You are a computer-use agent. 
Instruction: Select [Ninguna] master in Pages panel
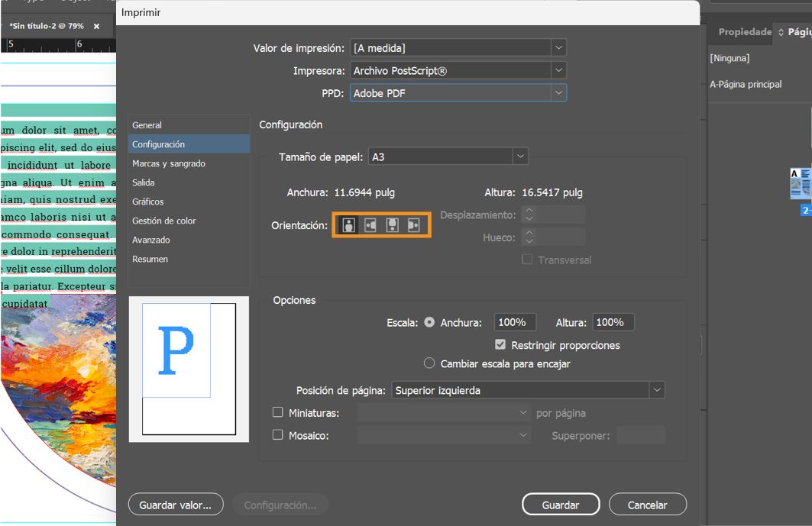[x=730, y=58]
